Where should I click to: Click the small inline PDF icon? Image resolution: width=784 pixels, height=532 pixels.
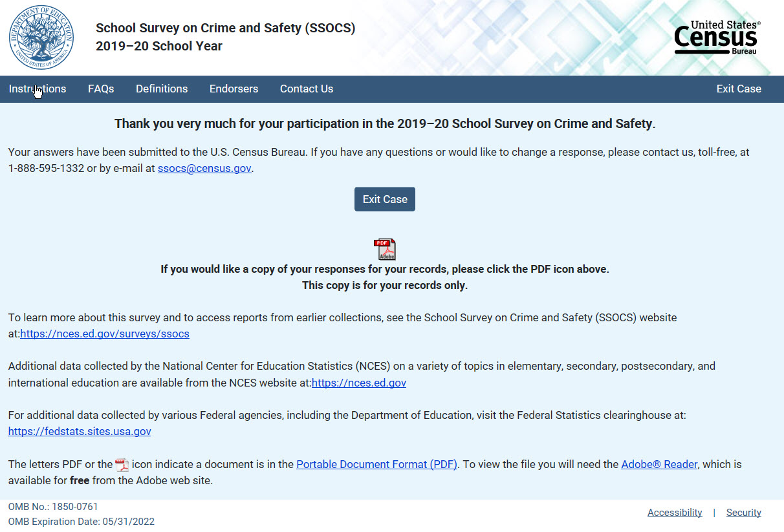tap(122, 465)
